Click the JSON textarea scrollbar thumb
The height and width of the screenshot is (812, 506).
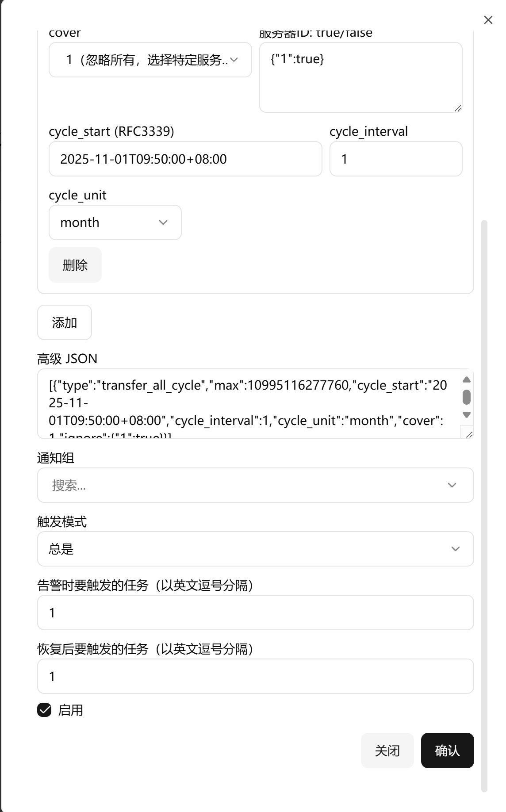tap(465, 397)
